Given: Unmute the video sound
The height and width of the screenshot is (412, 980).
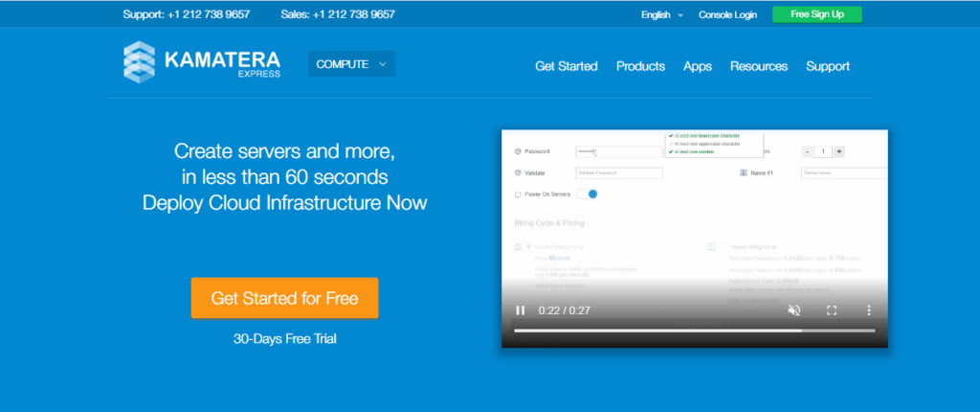Looking at the screenshot, I should pyautogui.click(x=793, y=309).
